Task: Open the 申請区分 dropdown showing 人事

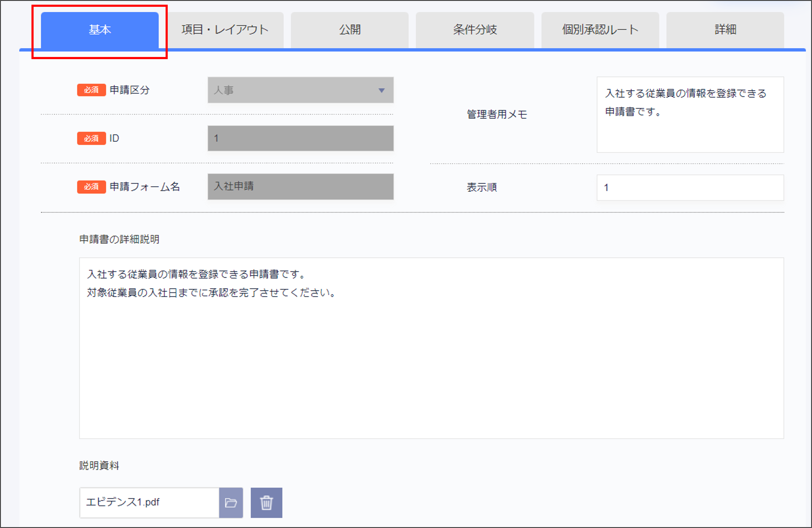Action: click(300, 90)
